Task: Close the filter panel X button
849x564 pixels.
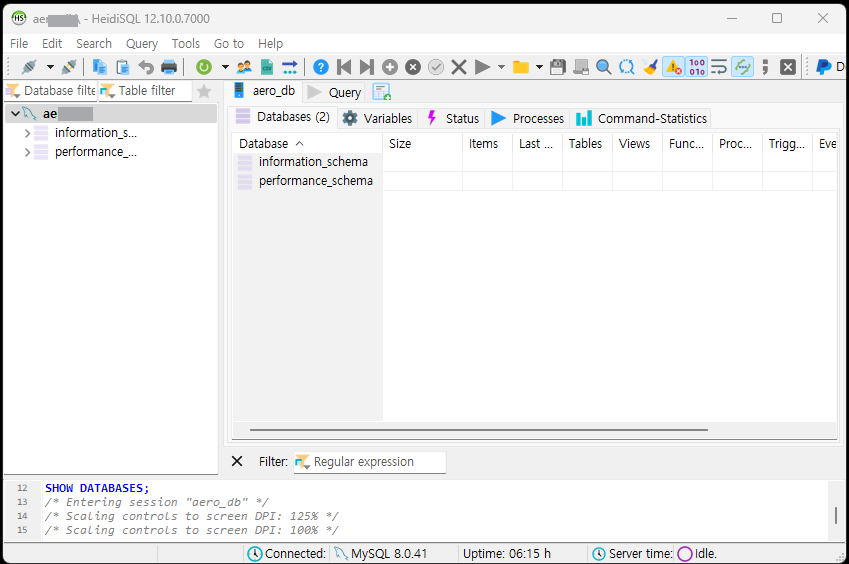Action: pos(237,461)
